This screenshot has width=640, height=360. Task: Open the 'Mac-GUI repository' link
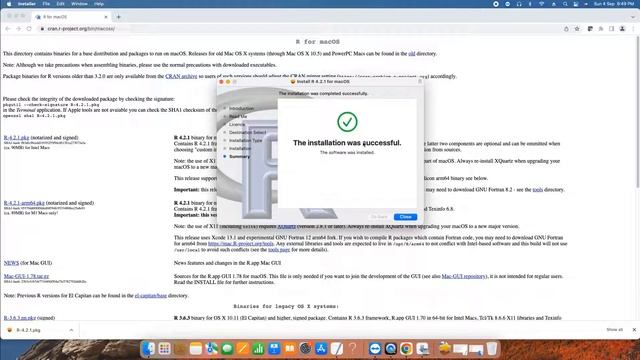(x=464, y=276)
